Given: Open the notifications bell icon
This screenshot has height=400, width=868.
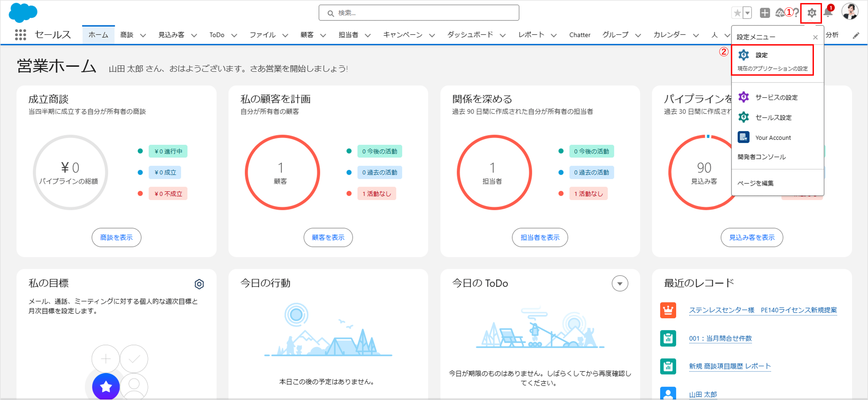Looking at the screenshot, I should coord(828,13).
